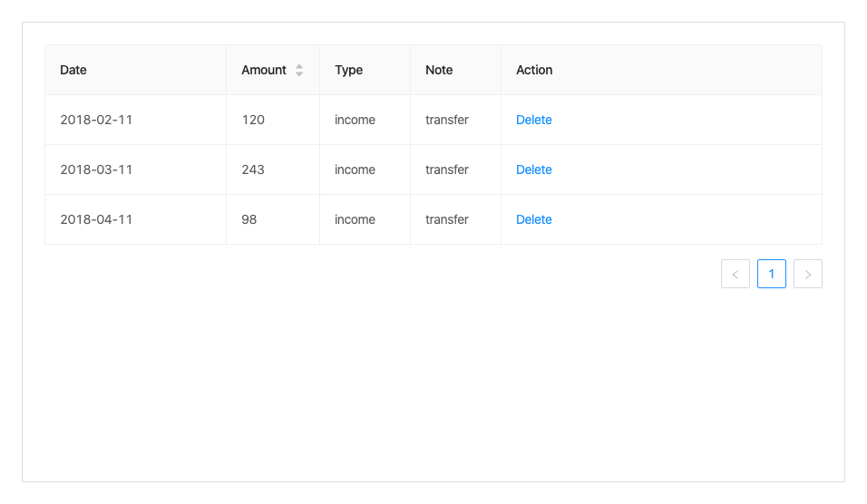Go to the previous page arrow
867x504 pixels.
[x=735, y=274]
